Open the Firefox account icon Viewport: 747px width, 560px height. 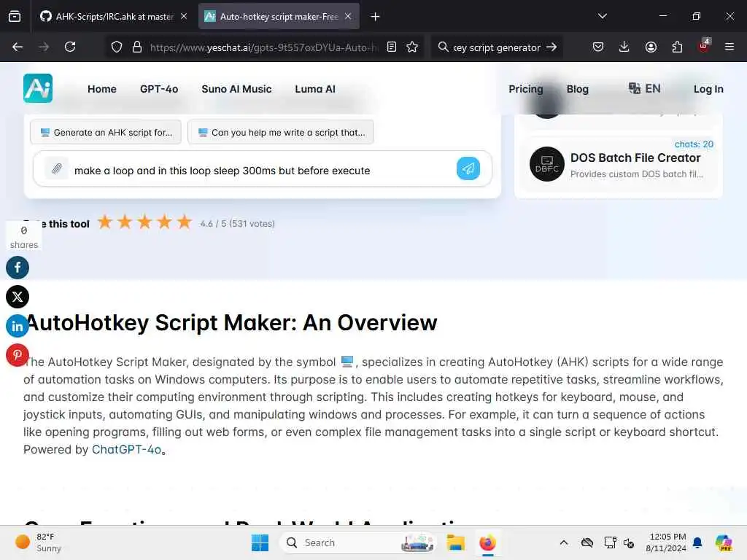[651, 47]
